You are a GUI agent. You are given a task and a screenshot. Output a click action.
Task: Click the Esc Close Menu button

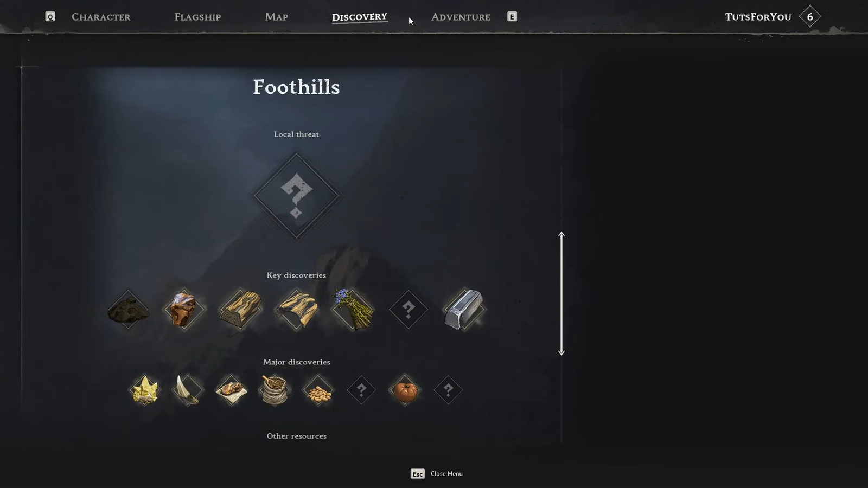click(x=437, y=474)
